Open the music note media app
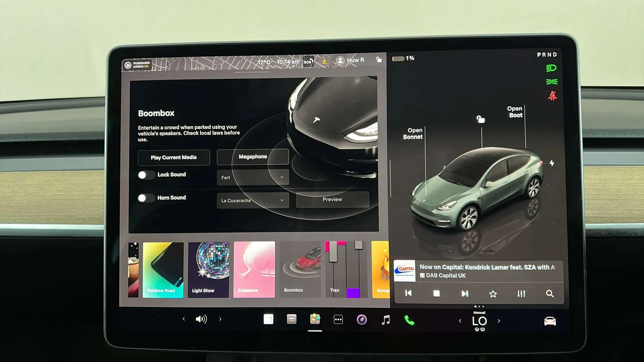 [386, 320]
